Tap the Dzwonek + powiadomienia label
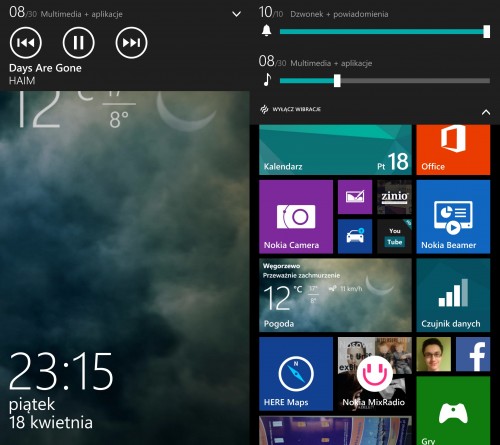The width and height of the screenshot is (500, 445). (339, 14)
